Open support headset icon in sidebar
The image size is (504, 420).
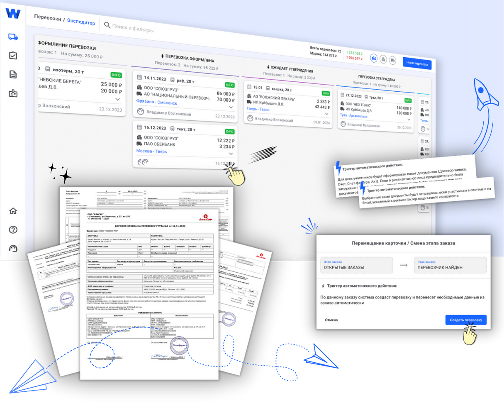point(13,248)
